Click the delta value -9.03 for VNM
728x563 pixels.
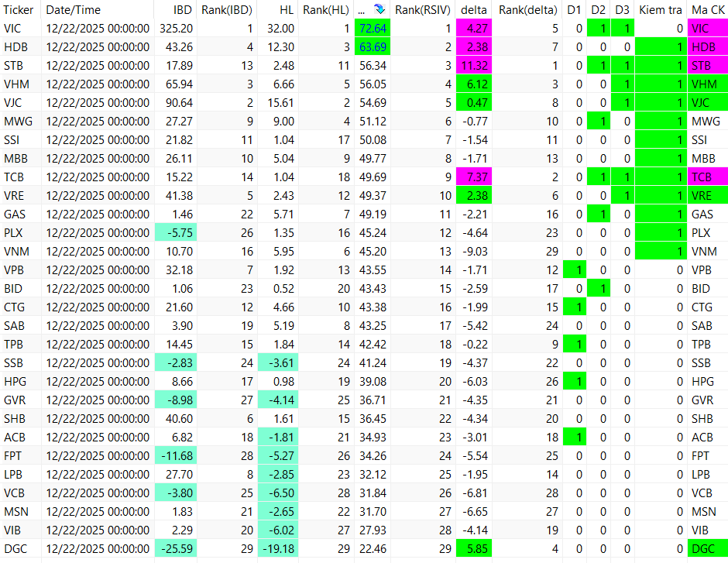click(x=474, y=251)
